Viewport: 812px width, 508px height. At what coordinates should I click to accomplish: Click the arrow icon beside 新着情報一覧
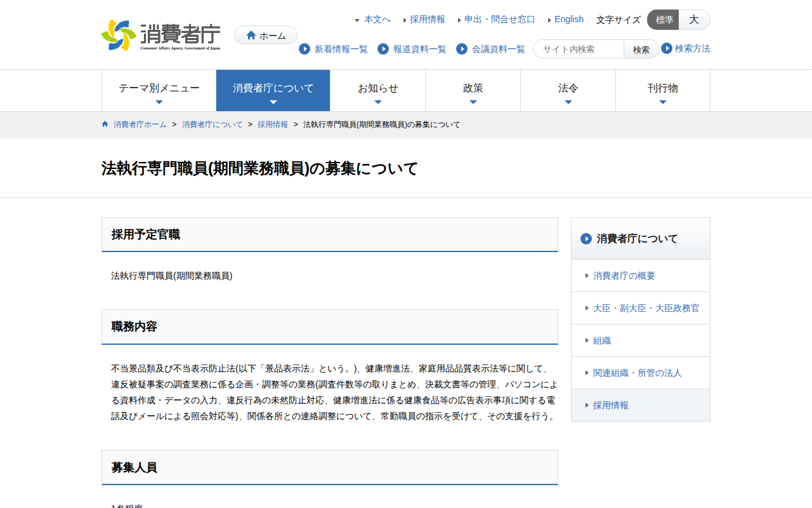tap(304, 49)
